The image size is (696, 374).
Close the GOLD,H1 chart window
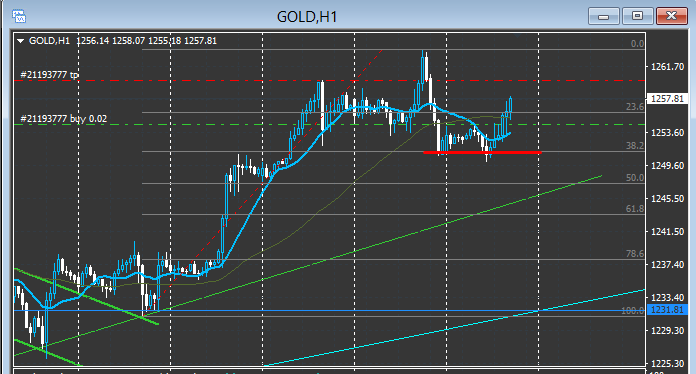672,16
